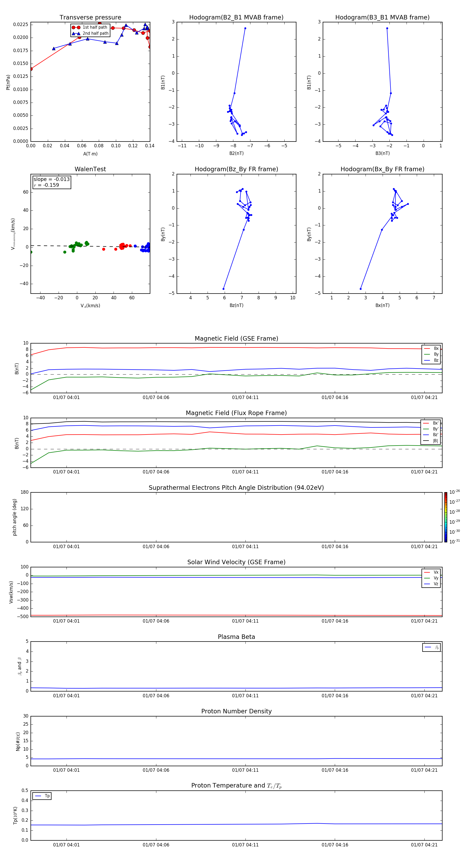Select the "V_remaining(km/s)" y-axis label

click(x=13, y=234)
